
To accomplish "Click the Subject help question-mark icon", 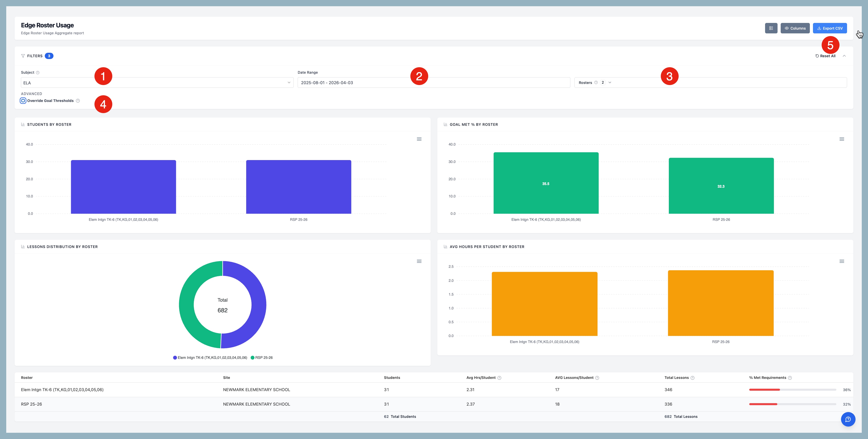I will [x=38, y=73].
